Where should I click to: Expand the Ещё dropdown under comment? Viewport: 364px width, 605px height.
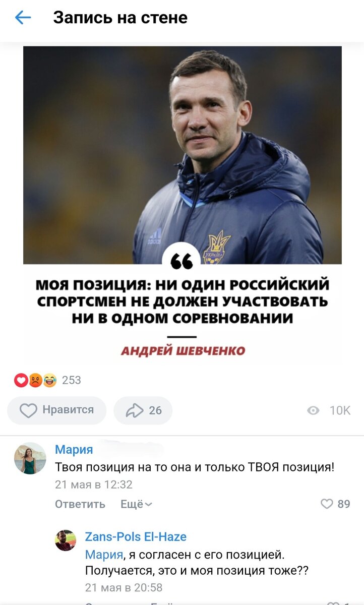tap(136, 504)
